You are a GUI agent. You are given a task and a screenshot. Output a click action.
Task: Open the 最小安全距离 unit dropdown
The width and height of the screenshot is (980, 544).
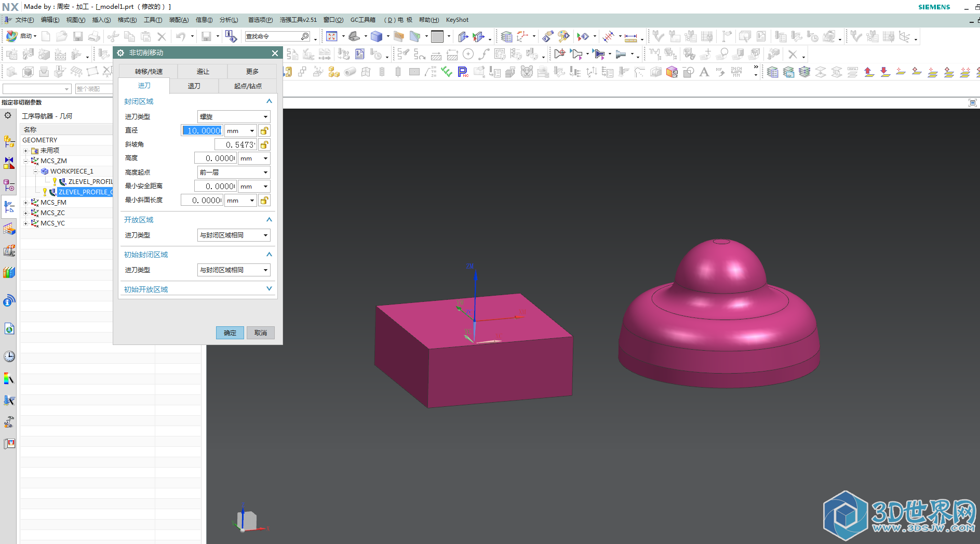[x=254, y=187]
